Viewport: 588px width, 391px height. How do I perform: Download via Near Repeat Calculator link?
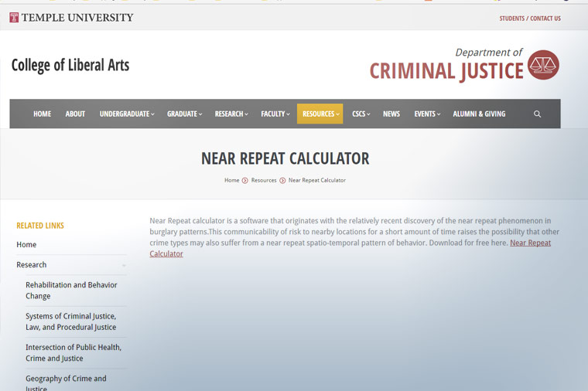530,243
